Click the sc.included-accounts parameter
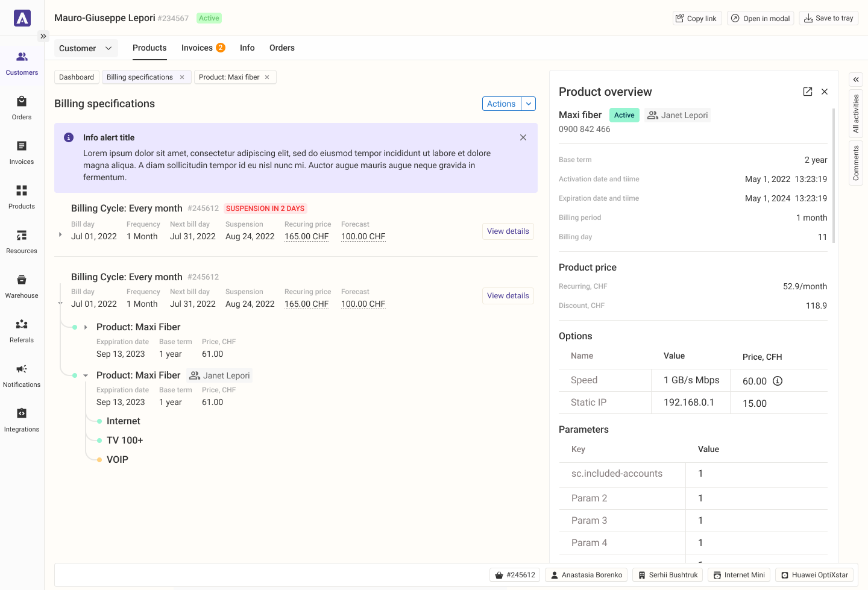This screenshot has width=868, height=590. (x=617, y=474)
